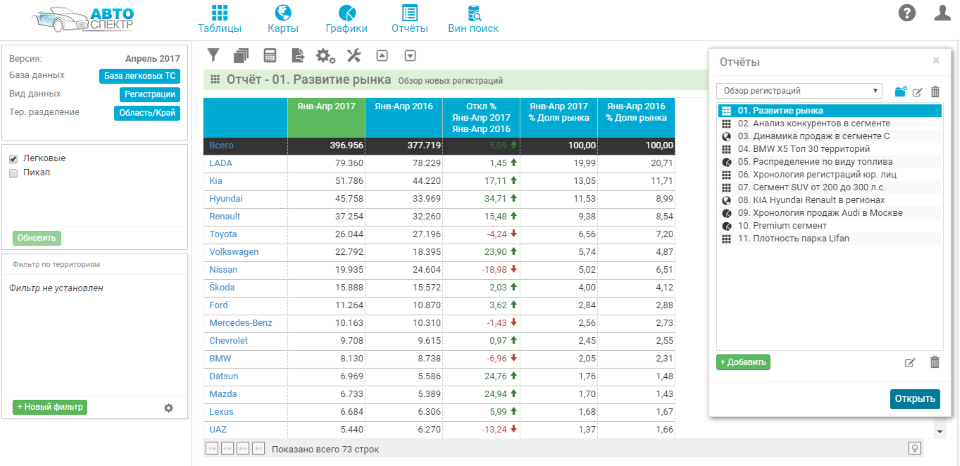Click the collapse up arrow toolbar button

pos(382,55)
